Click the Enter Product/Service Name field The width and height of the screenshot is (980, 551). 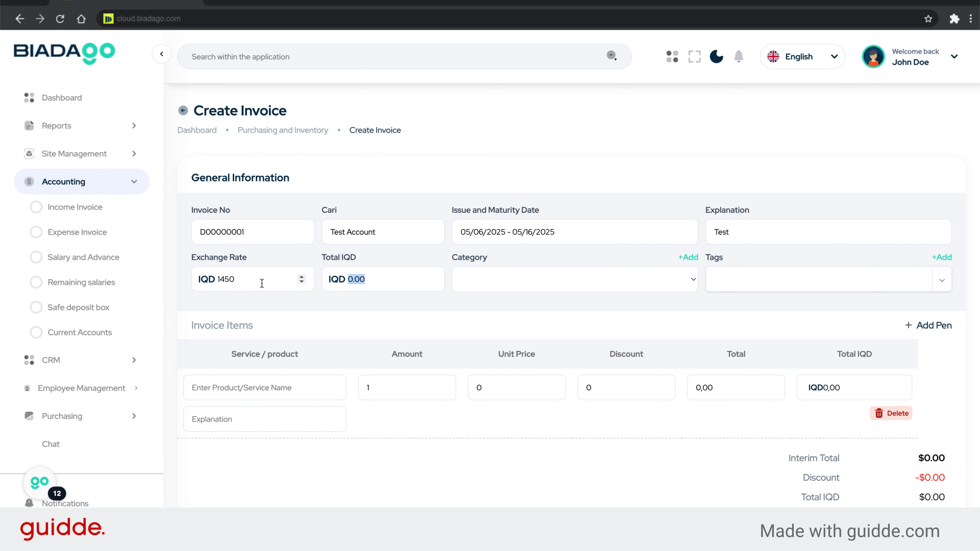[x=264, y=388]
